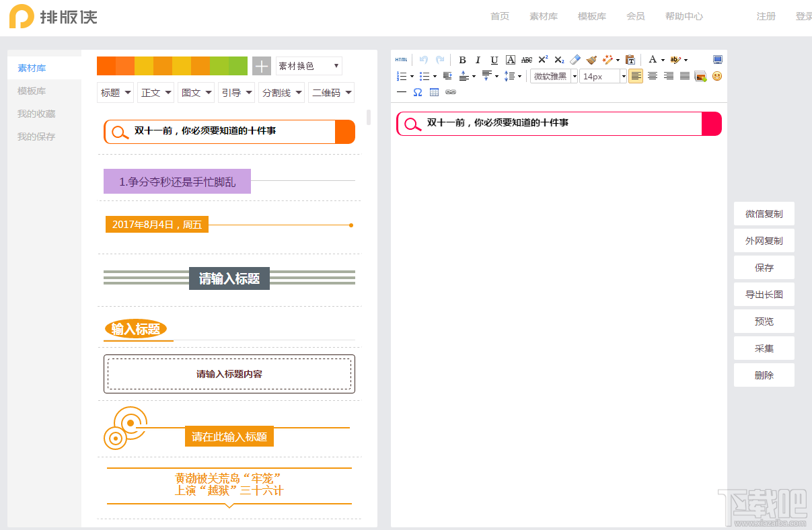Expand the 分割线 category dropdown
Image resolution: width=812 pixels, height=530 pixels.
coord(282,93)
